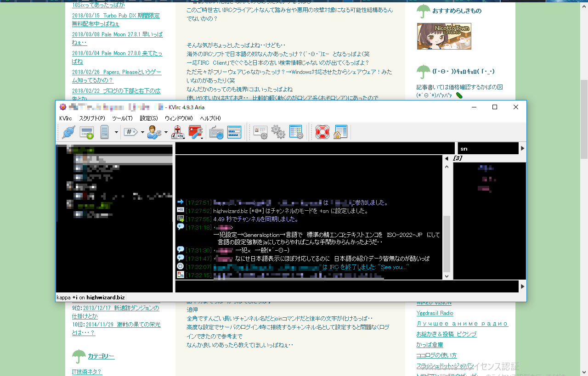Screen dimensions: 588x376
Task: Expand dropdown arrow beside server tower icon
Action: coord(116,132)
